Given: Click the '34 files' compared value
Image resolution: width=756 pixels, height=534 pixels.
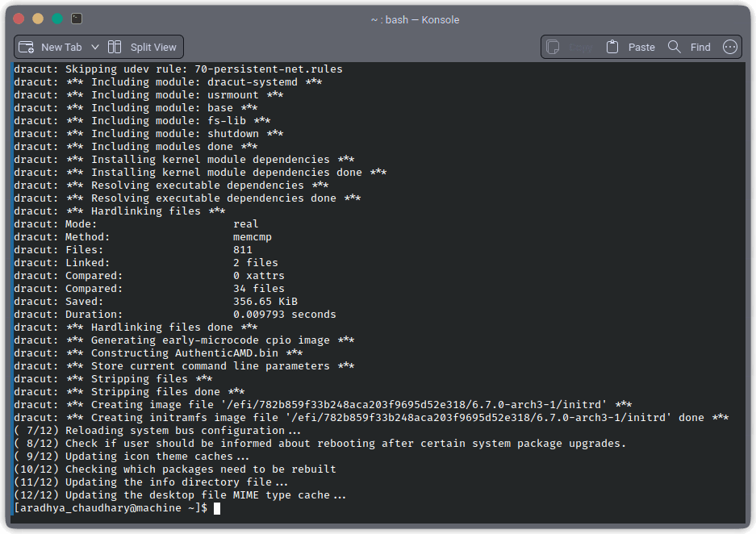Looking at the screenshot, I should tap(259, 288).
